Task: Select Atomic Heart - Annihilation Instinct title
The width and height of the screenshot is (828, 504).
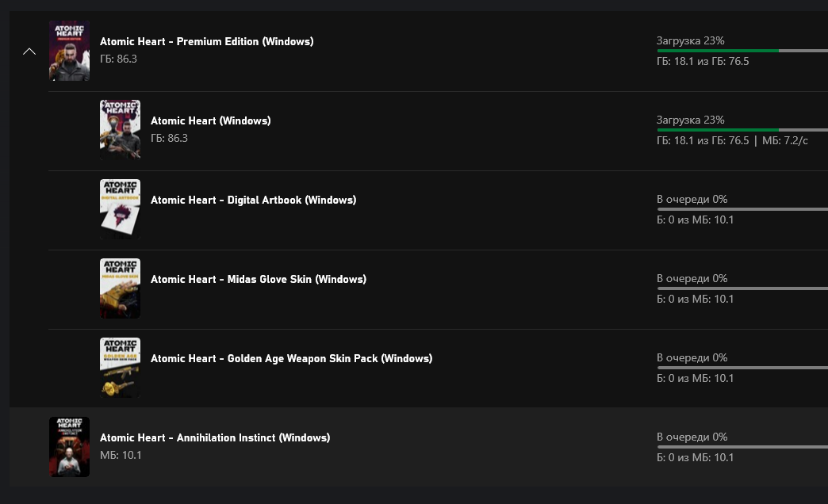Action: click(x=214, y=437)
